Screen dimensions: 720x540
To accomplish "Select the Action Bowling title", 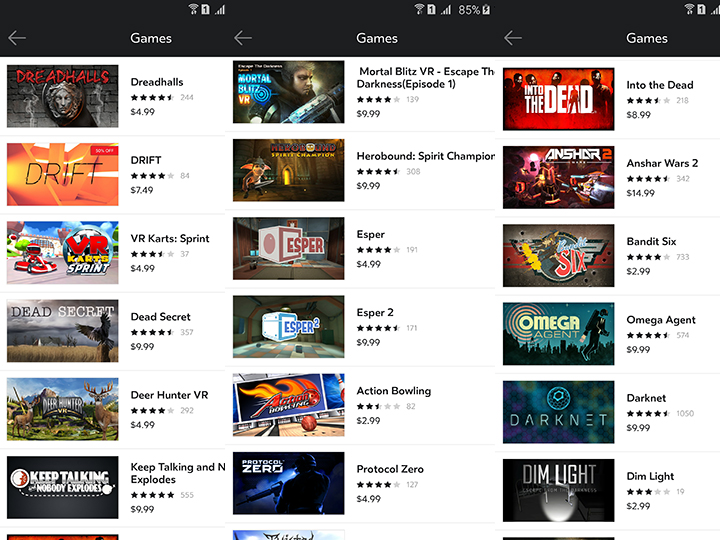I will [394, 391].
